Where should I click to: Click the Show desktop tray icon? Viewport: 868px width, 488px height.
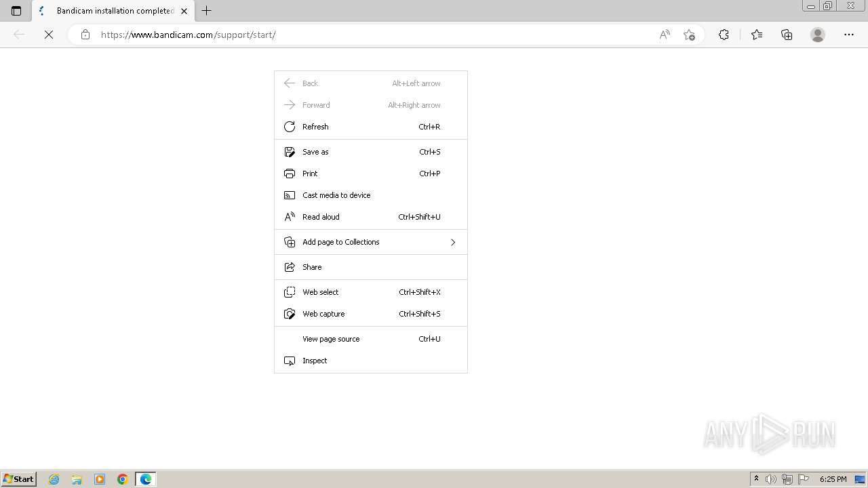pos(861,479)
